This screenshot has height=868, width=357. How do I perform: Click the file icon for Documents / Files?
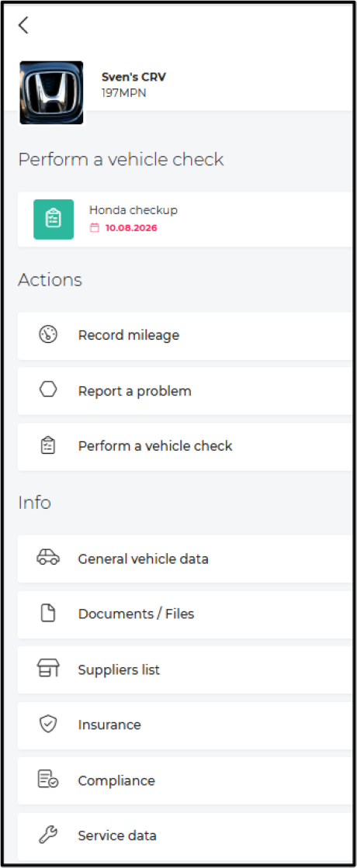pos(48,614)
